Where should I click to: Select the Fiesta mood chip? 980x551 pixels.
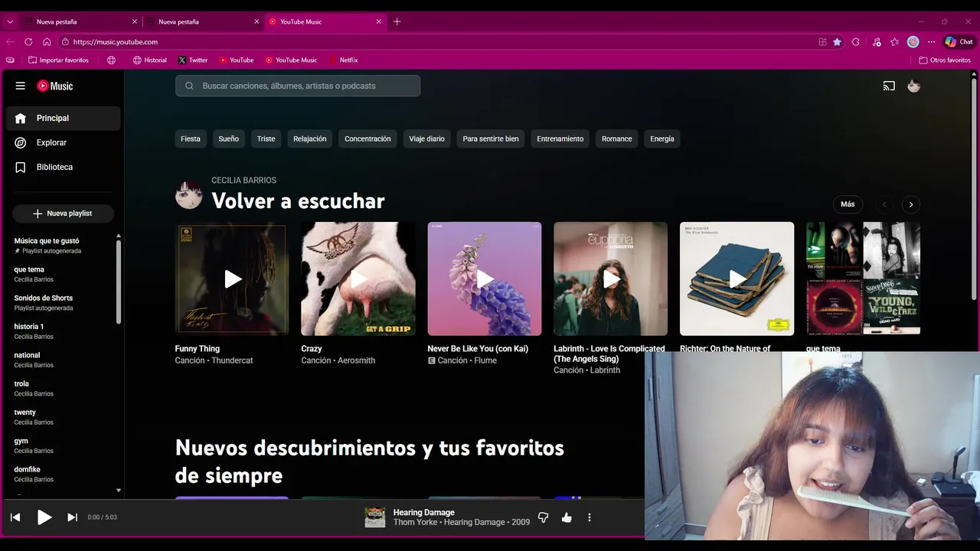pyautogui.click(x=191, y=139)
